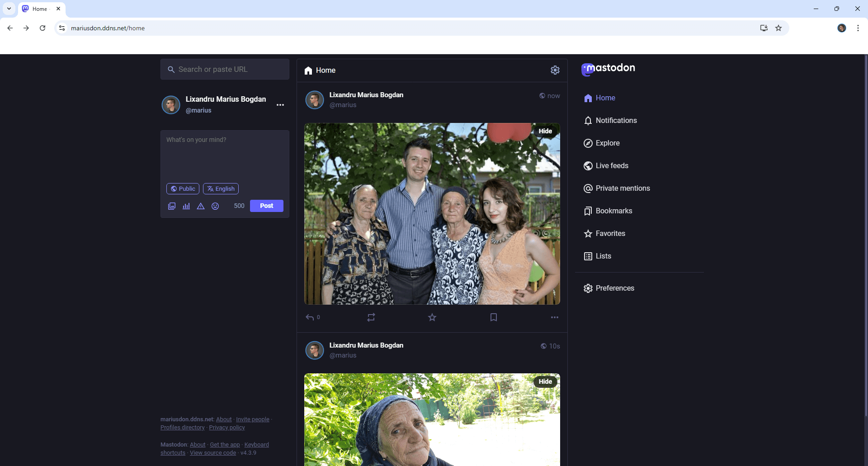Open the elderly woman photo
This screenshot has height=466, width=868.
click(432, 419)
